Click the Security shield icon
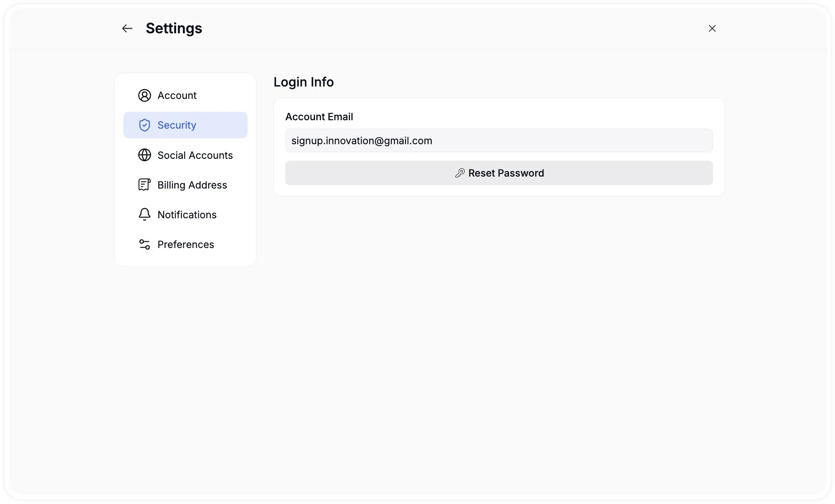This screenshot has height=504, width=835. tap(145, 125)
